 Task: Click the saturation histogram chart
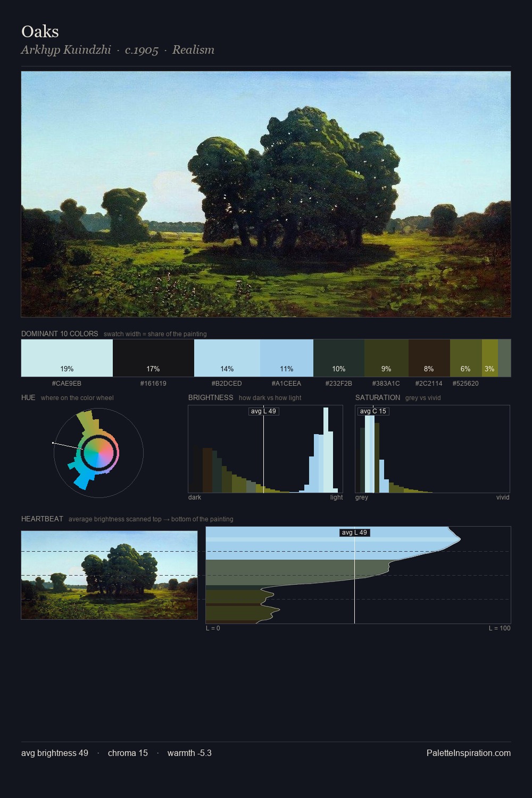pos(433,449)
